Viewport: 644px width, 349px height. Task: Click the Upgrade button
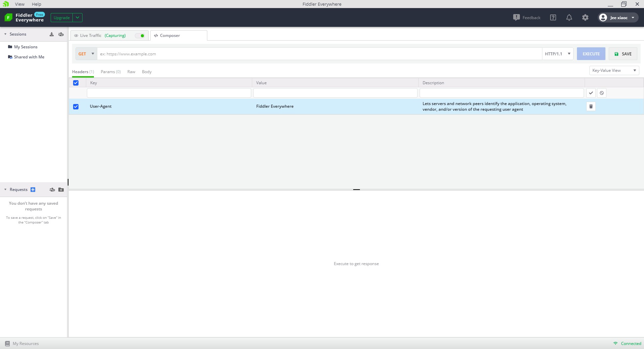(x=62, y=17)
